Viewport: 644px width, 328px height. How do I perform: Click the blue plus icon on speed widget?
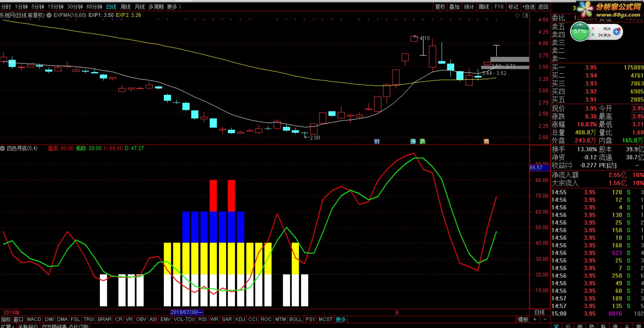pos(617,32)
